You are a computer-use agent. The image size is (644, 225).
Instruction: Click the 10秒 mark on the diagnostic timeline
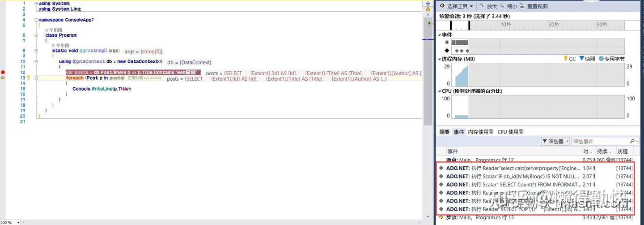[x=506, y=25]
